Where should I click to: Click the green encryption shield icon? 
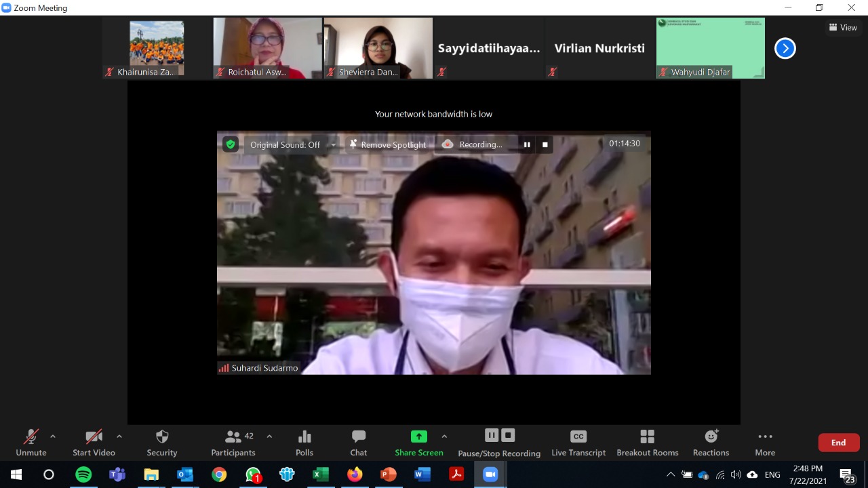(231, 144)
